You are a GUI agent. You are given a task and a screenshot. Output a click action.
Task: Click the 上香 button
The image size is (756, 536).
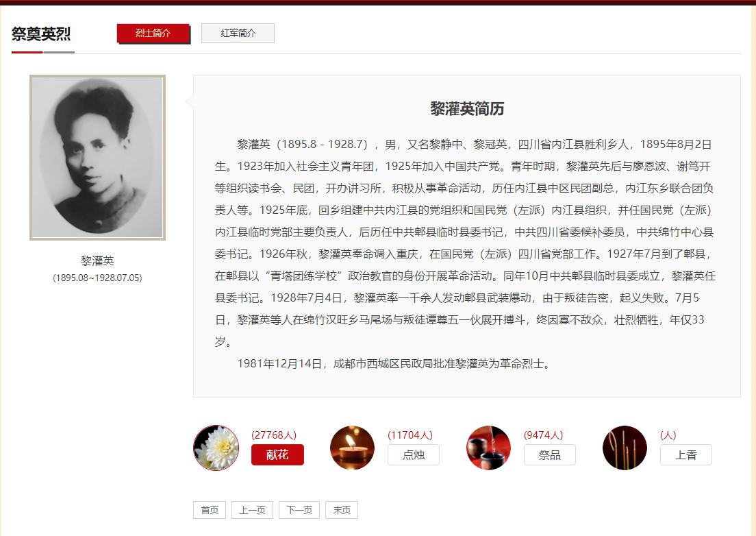tap(686, 454)
